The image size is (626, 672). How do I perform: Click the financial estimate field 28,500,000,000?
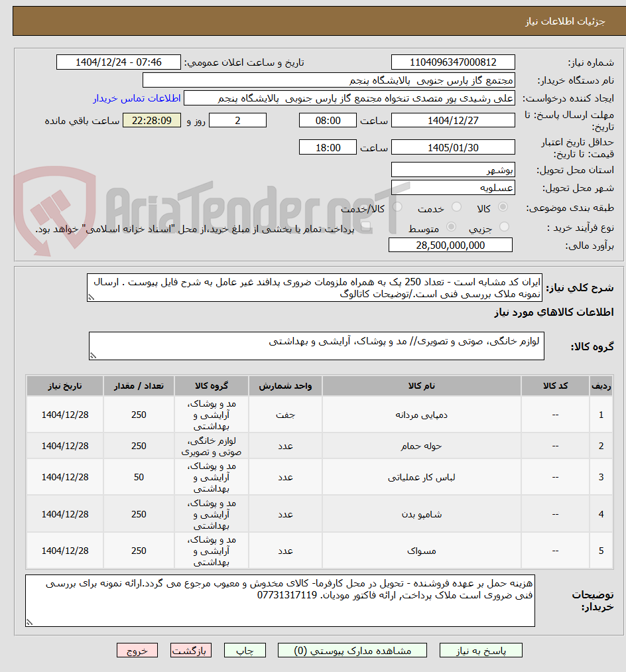pyautogui.click(x=450, y=245)
